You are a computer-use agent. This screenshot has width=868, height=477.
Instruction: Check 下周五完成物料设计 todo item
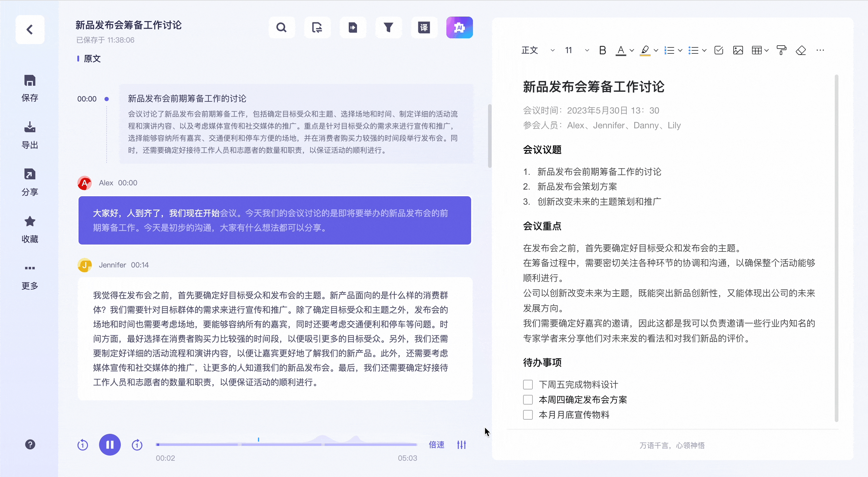point(528,385)
